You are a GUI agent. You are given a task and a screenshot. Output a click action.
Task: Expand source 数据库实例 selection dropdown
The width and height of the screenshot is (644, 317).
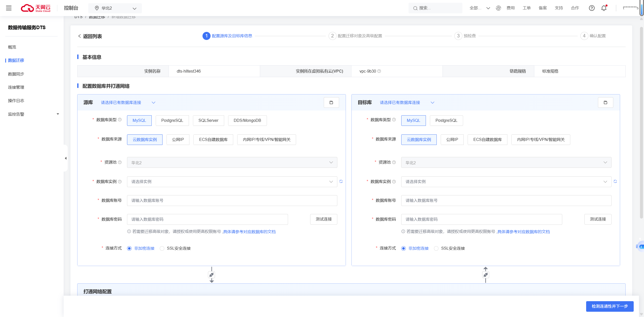[x=232, y=182]
